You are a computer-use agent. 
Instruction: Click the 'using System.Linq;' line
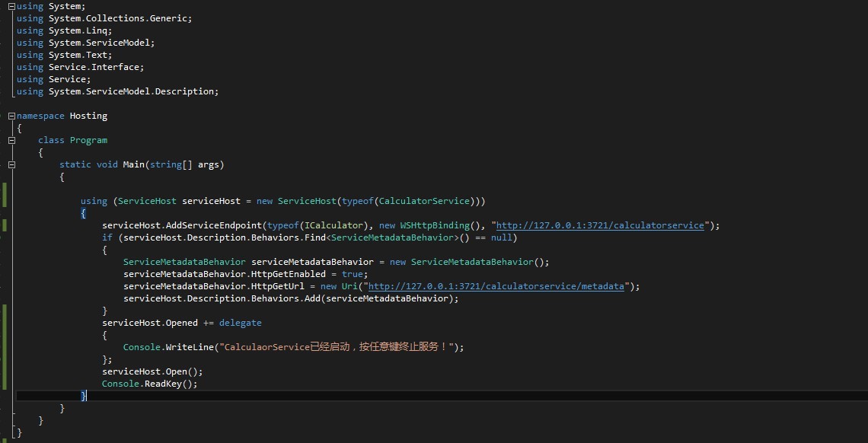point(64,30)
